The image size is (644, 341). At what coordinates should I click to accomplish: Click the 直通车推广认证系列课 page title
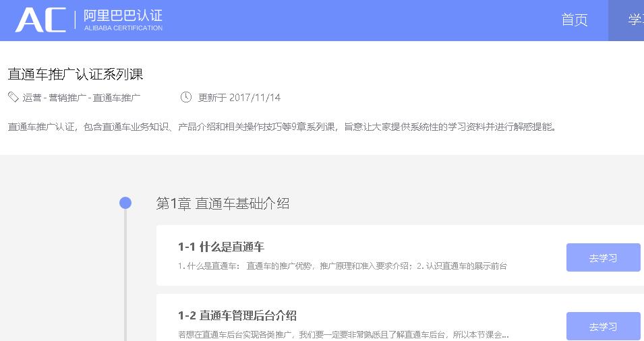[x=76, y=74]
